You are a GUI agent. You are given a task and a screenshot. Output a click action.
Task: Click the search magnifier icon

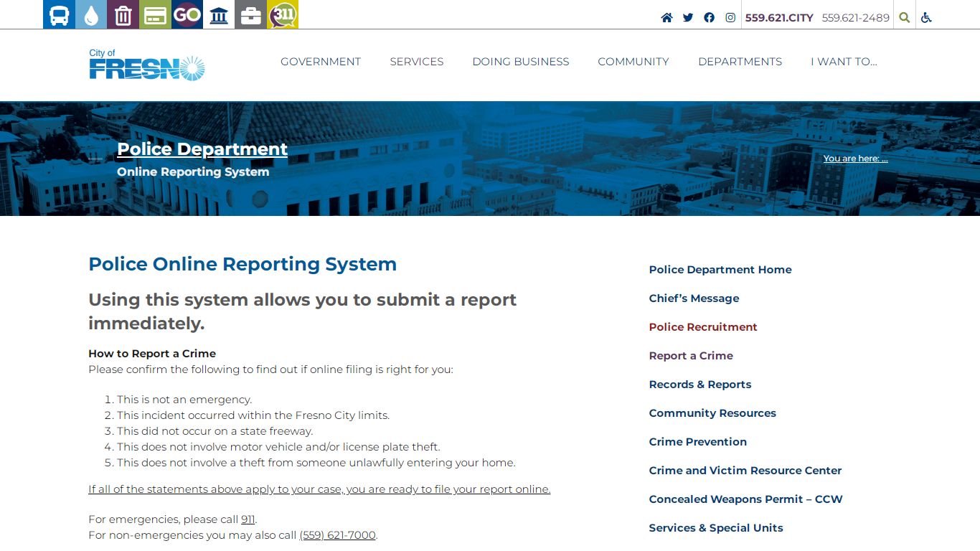point(905,18)
